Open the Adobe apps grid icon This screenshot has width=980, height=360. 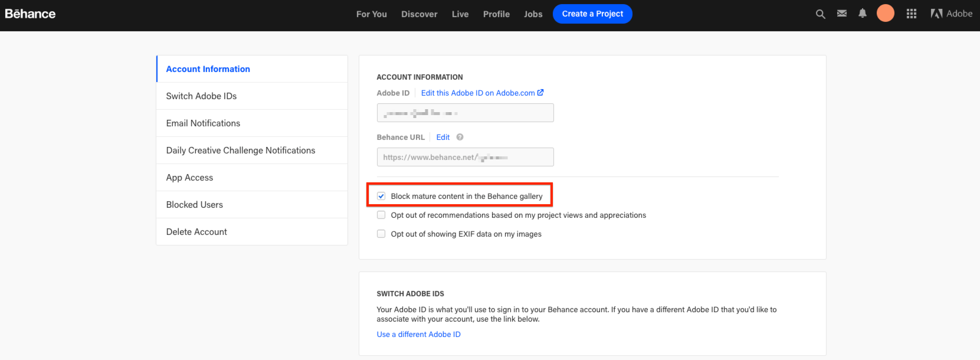[x=912, y=14]
